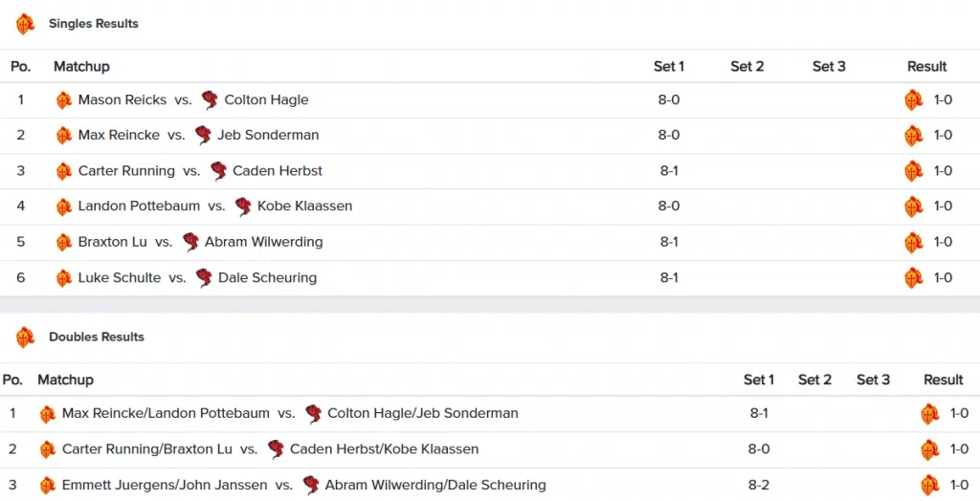Image resolution: width=980 pixels, height=501 pixels.
Task: Click the Doubles Results section title
Action: [x=97, y=338]
